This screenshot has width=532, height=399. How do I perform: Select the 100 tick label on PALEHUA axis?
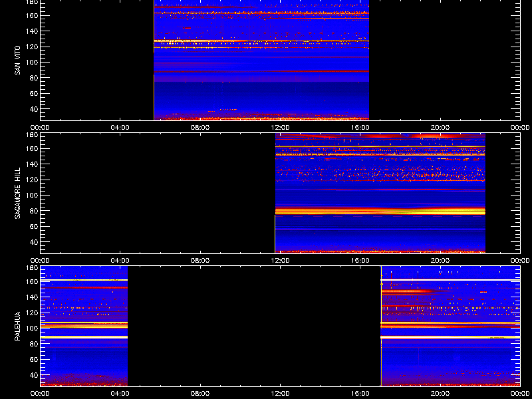click(31, 329)
